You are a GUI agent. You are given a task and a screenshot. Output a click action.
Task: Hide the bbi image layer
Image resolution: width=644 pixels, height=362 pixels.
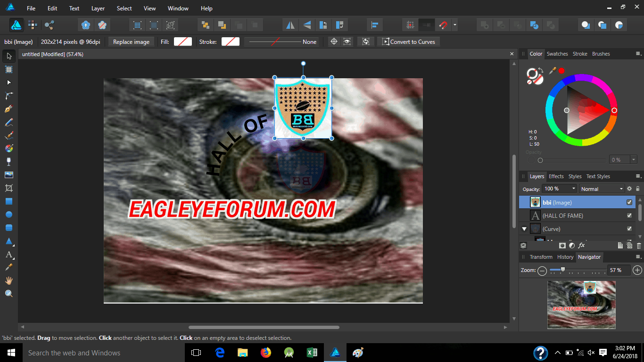(x=629, y=202)
